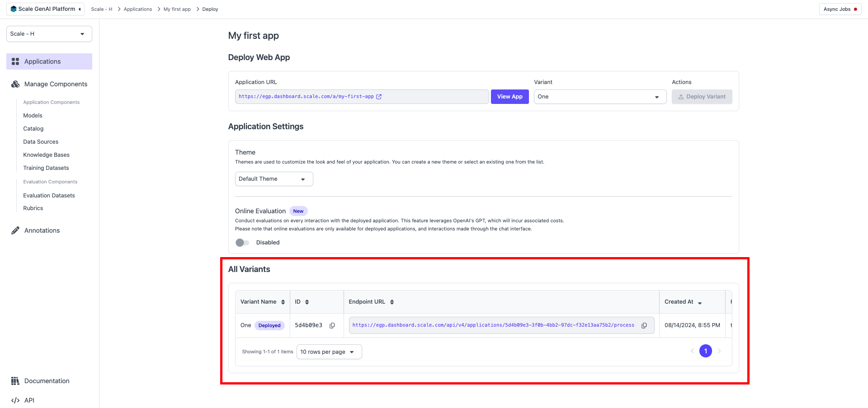Open the Scale - H account dropdown

tap(49, 34)
